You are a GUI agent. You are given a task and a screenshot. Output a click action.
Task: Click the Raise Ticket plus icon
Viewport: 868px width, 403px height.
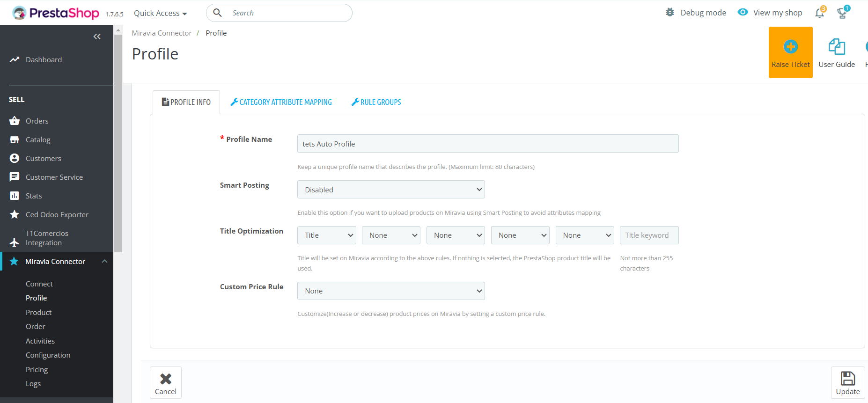[791, 46]
